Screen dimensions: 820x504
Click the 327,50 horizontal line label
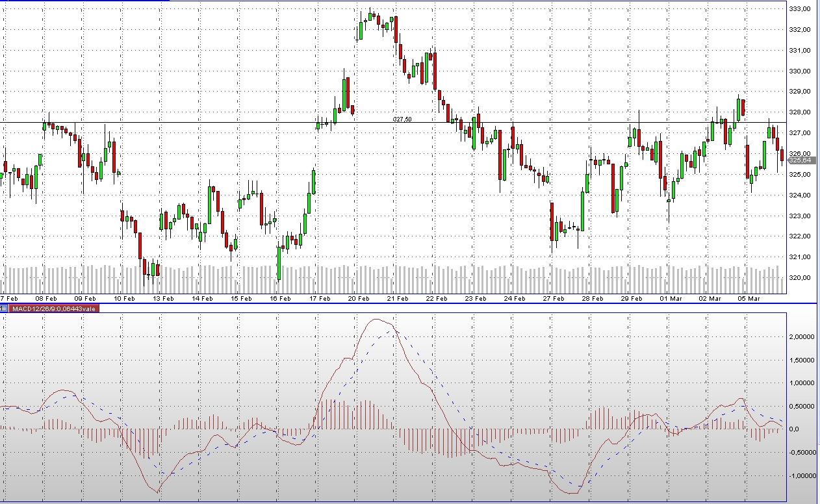click(402, 120)
